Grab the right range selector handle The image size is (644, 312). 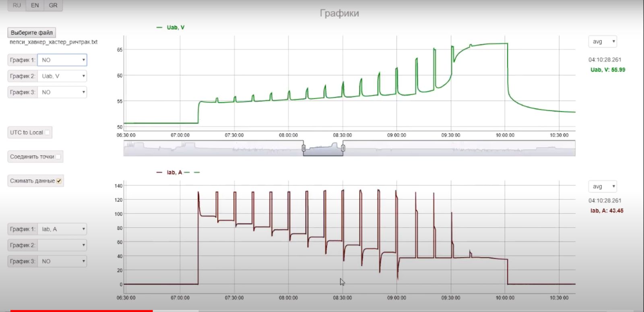tap(343, 148)
